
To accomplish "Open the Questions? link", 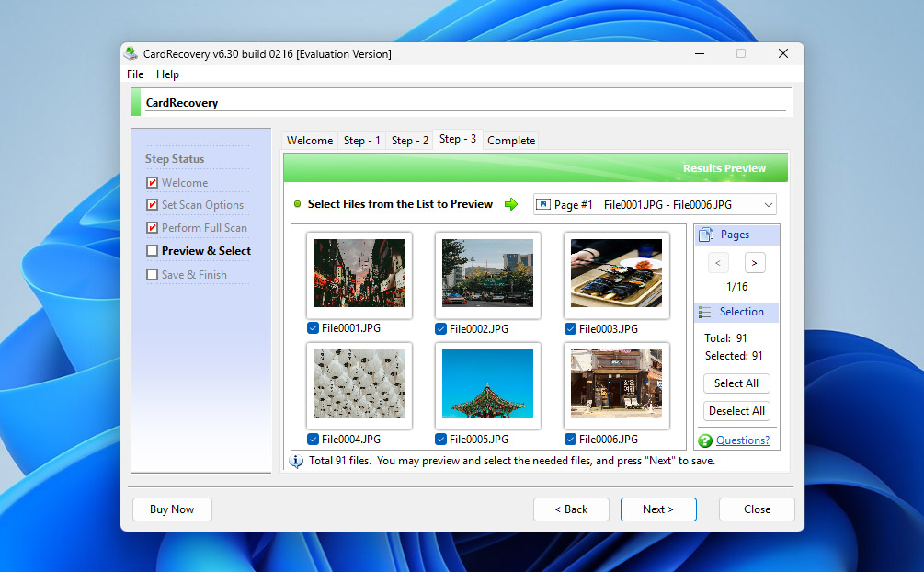I will pyautogui.click(x=743, y=440).
